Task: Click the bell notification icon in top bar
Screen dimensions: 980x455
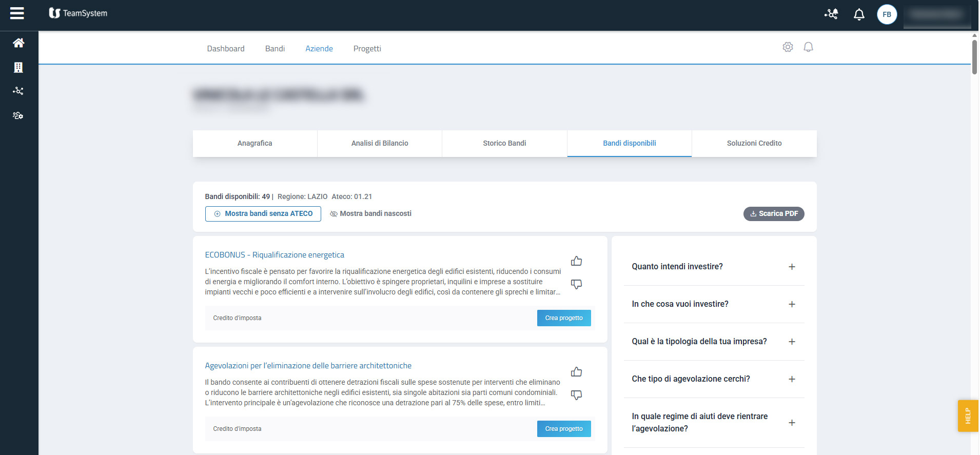Action: coord(858,14)
